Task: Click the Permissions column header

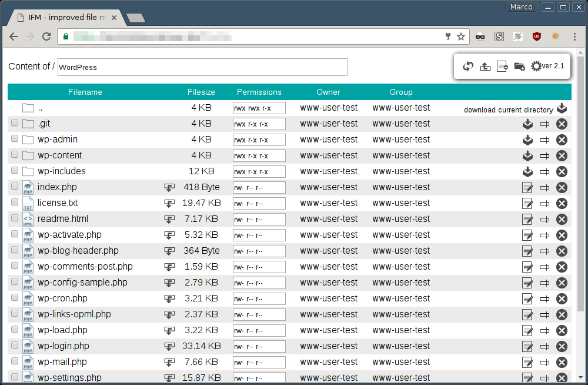Action: (x=259, y=92)
